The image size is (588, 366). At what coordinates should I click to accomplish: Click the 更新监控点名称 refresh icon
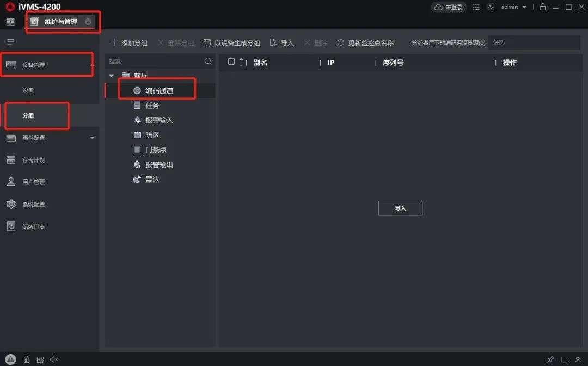341,42
